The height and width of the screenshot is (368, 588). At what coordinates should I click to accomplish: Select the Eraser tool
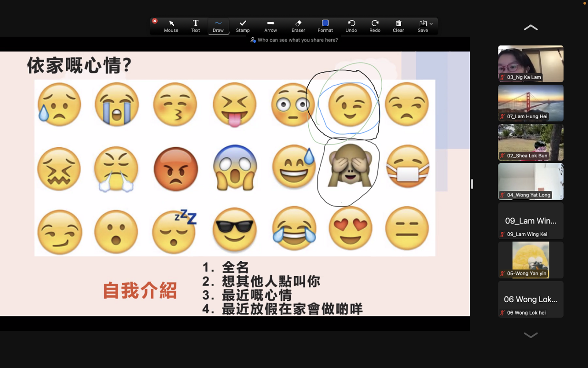click(298, 26)
